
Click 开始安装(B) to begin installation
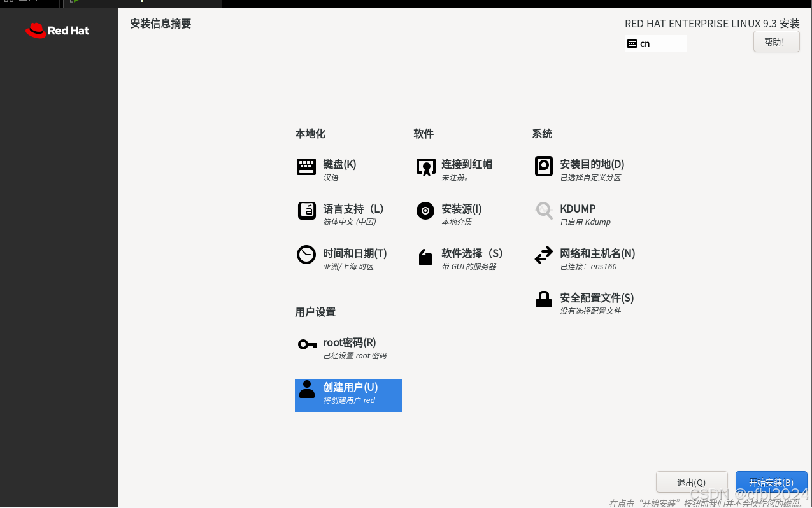(x=771, y=482)
